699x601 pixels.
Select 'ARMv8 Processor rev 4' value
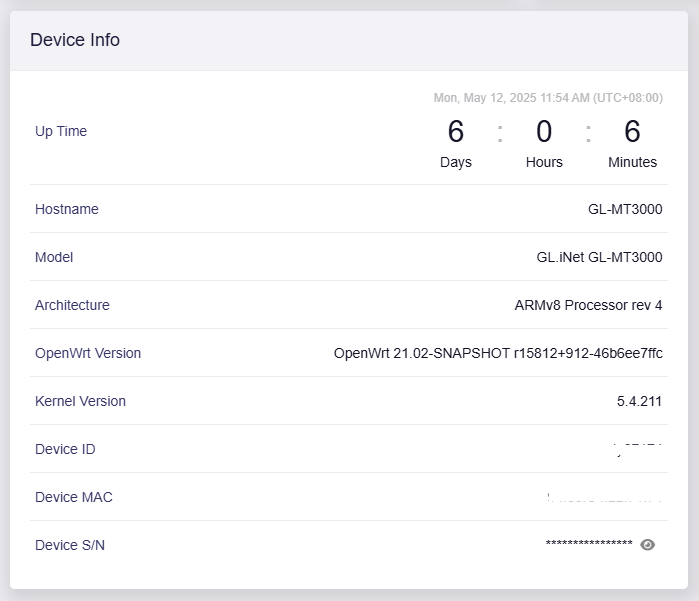(588, 305)
